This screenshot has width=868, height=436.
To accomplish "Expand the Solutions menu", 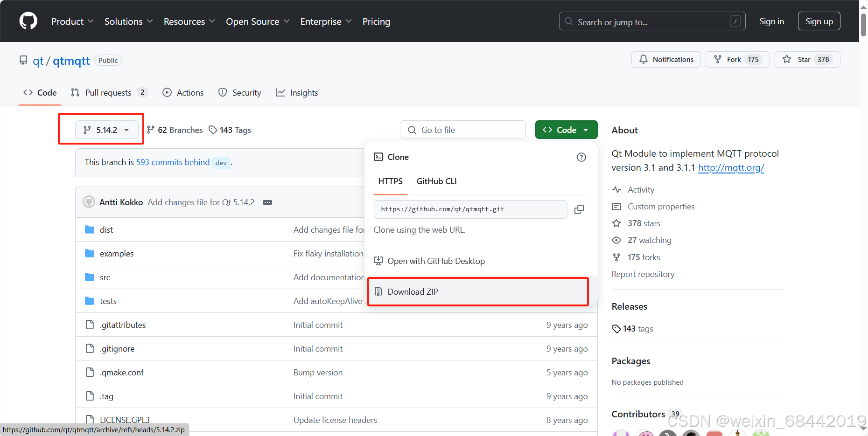I will click(128, 21).
